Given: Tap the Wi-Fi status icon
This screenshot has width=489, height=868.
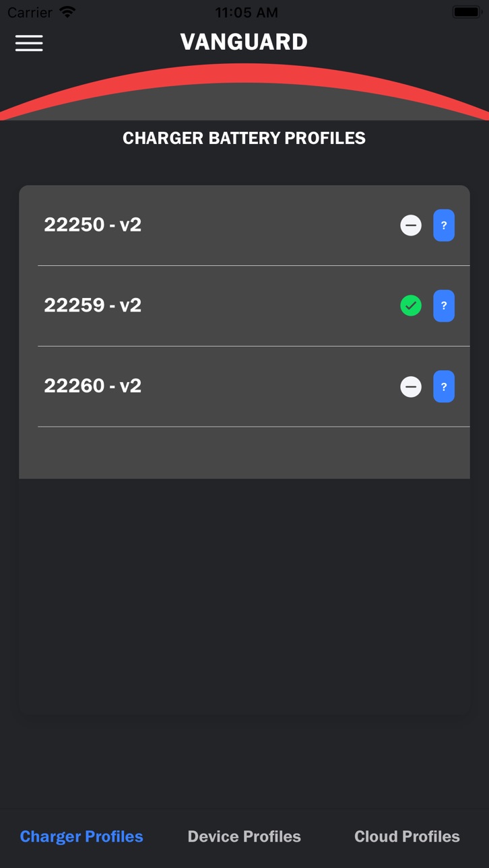Looking at the screenshot, I should pyautogui.click(x=67, y=12).
